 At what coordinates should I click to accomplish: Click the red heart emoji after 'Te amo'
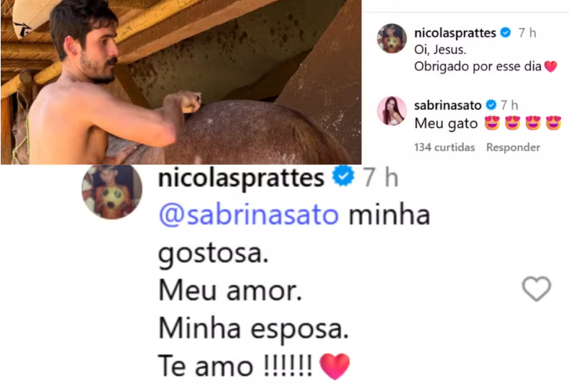(x=334, y=366)
